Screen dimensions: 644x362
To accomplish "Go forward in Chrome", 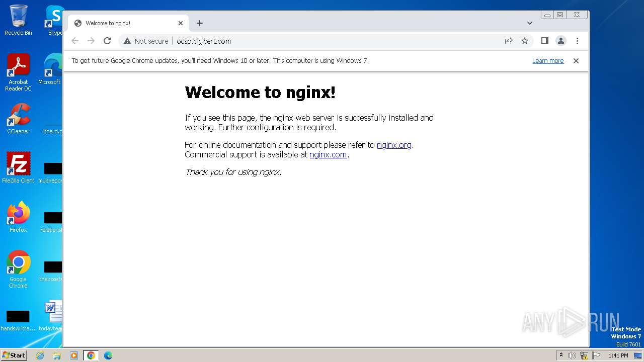I will (x=91, y=41).
